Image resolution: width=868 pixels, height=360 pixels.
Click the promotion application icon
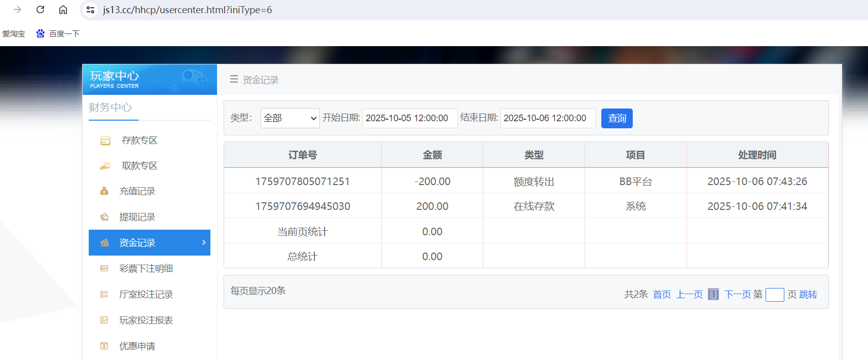click(104, 346)
